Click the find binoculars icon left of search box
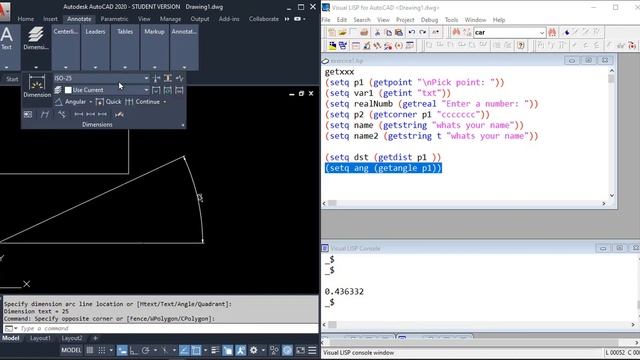 click(x=456, y=32)
